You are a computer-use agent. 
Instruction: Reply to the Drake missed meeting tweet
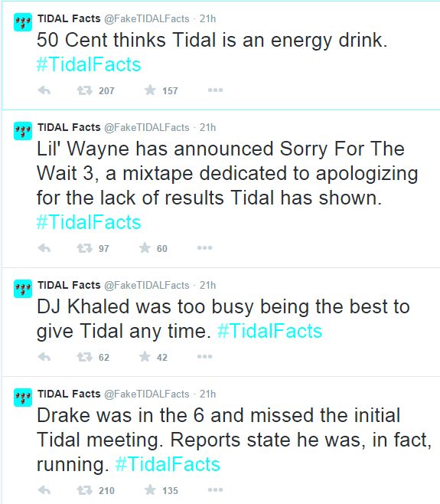point(44,490)
